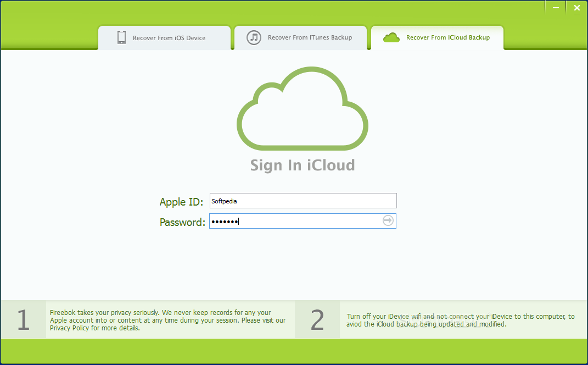Switch to Recover From iOS Device tab

[164, 37]
